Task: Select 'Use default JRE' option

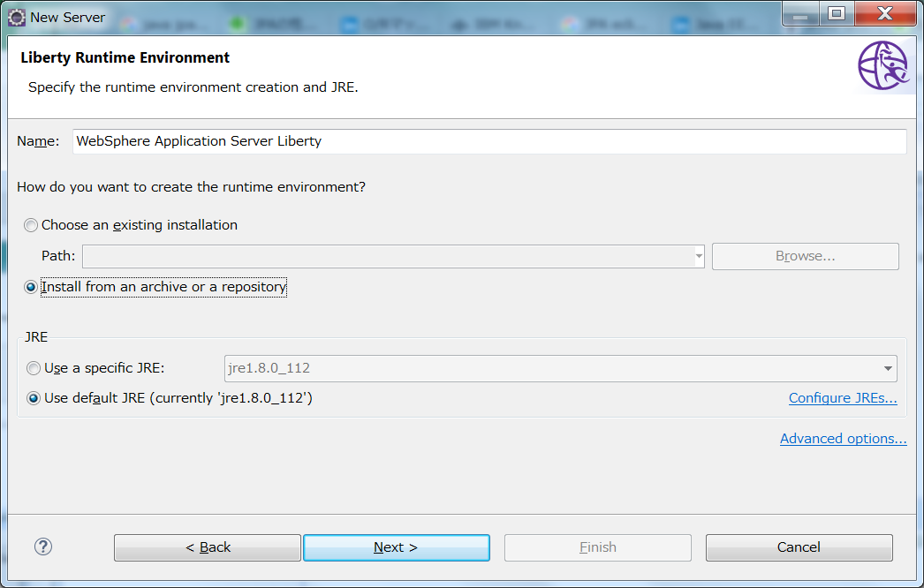Action: (33, 398)
